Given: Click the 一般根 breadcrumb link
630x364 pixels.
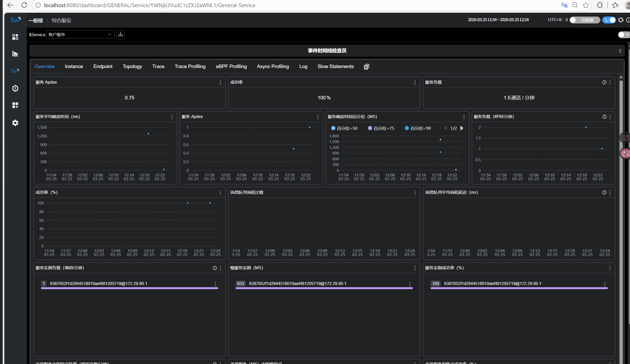Looking at the screenshot, I should coord(36,20).
